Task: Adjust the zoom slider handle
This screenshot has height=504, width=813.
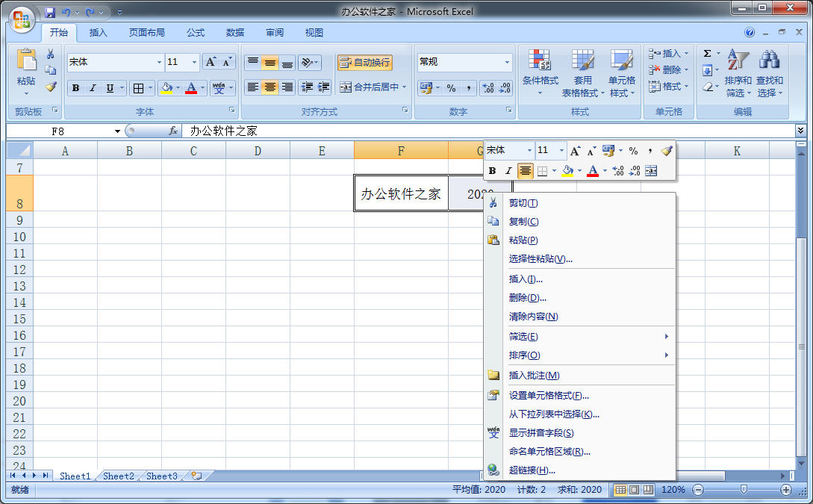Action: pos(744,490)
